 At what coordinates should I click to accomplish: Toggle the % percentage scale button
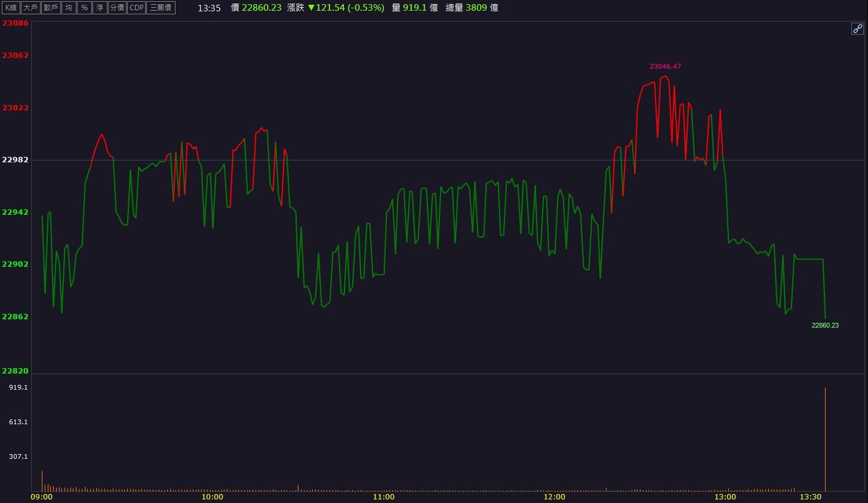84,8
